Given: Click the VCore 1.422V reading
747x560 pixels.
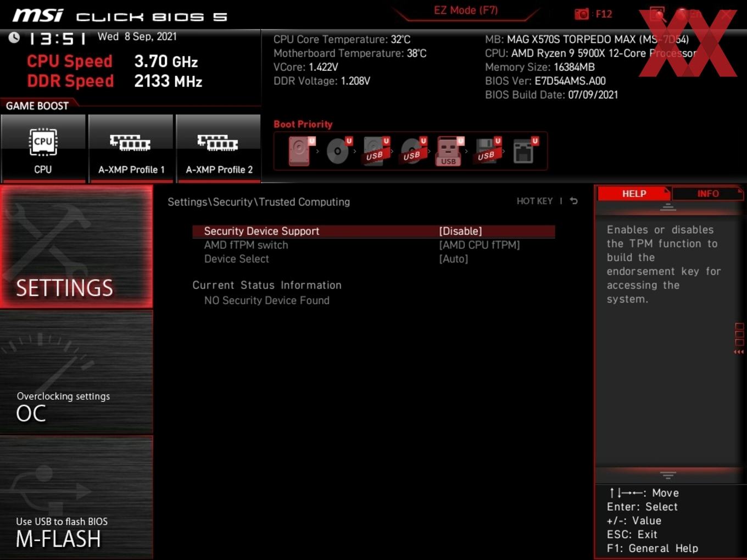Looking at the screenshot, I should [306, 67].
